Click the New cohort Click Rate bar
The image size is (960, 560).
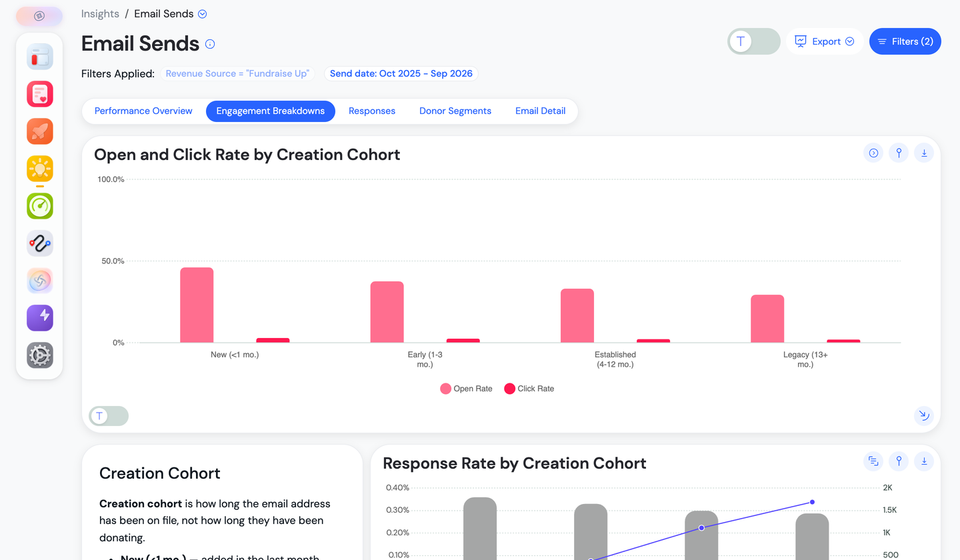[273, 341]
